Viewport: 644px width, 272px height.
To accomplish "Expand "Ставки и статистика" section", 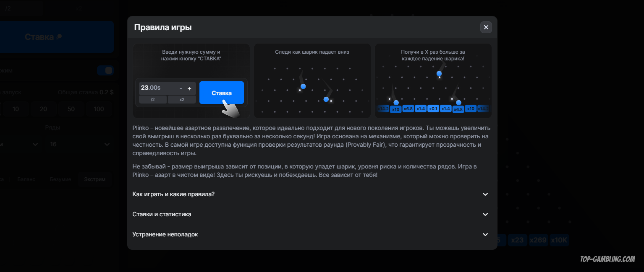I will pos(311,214).
